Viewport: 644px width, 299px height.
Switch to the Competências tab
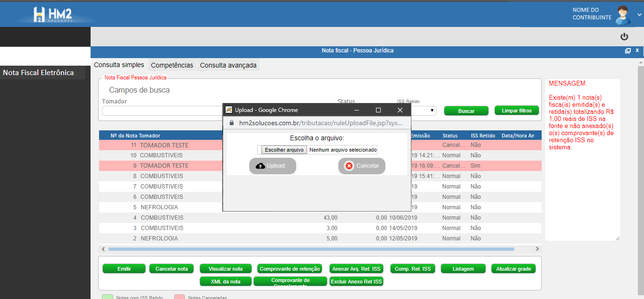pyautogui.click(x=172, y=65)
